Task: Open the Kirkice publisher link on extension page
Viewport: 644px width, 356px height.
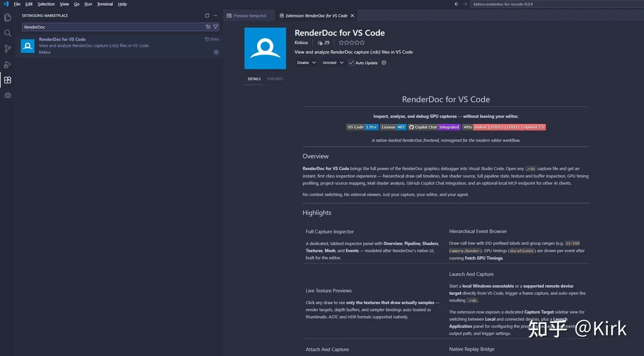Action: (301, 43)
